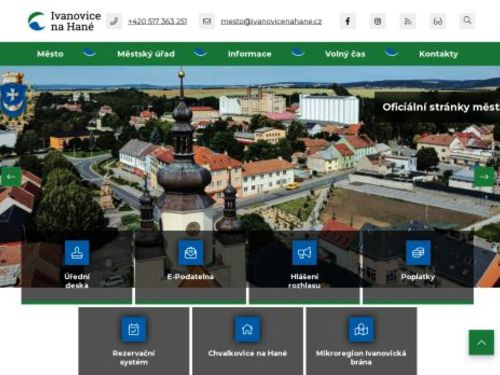Open the Kontakty menu

coord(438,54)
